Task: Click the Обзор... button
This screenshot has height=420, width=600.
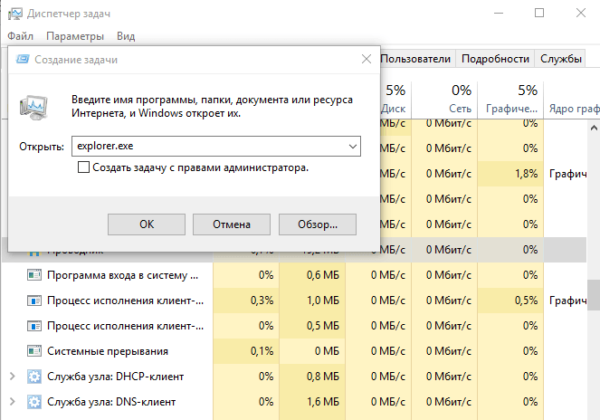Action: click(318, 224)
